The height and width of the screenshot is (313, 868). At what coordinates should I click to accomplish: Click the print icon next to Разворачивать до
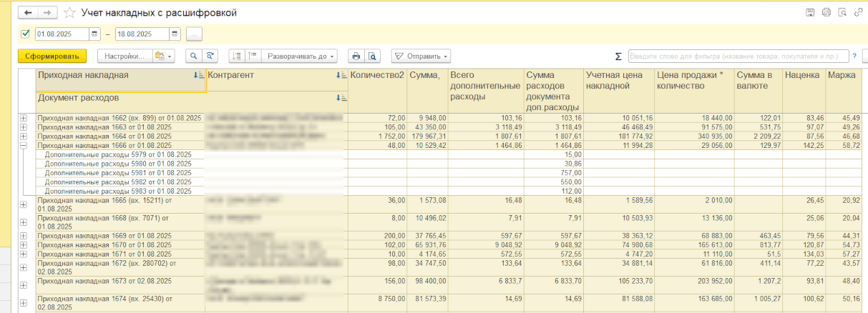[x=356, y=56]
